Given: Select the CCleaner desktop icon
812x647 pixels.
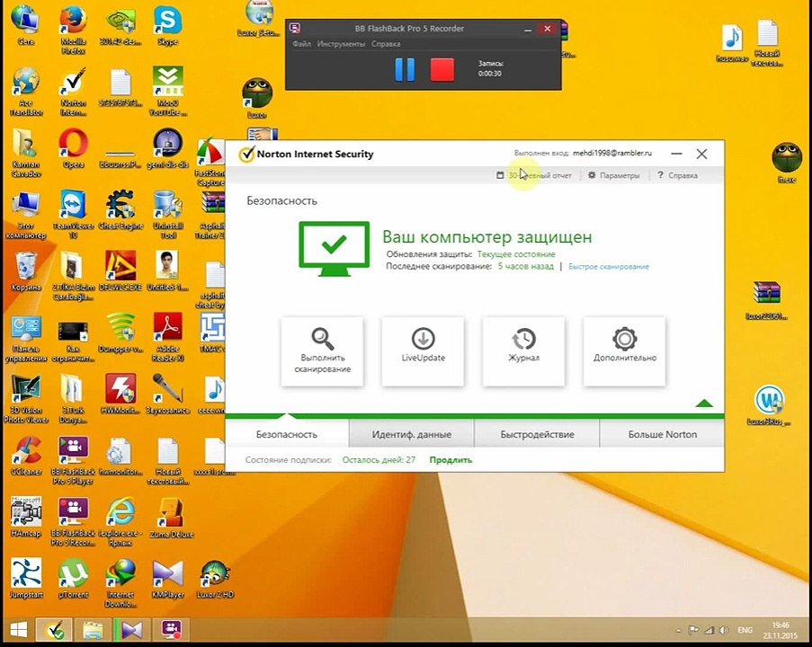Looking at the screenshot, I should (x=26, y=456).
